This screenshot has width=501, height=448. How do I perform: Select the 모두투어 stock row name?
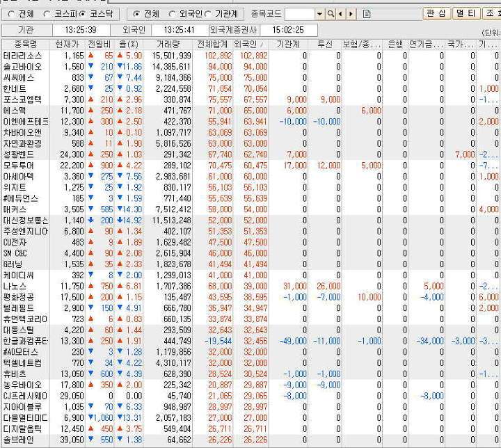tap(19, 166)
